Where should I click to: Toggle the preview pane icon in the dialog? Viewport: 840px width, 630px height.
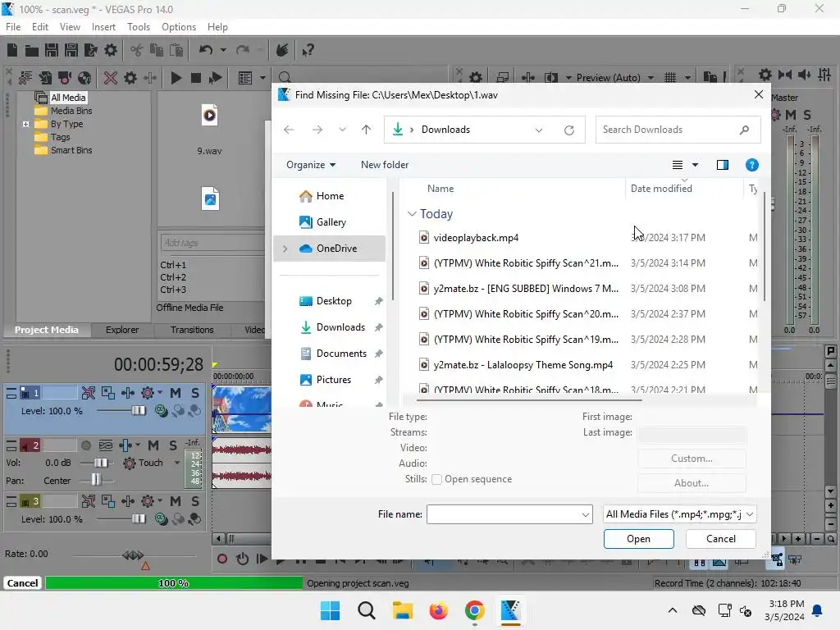tap(722, 165)
